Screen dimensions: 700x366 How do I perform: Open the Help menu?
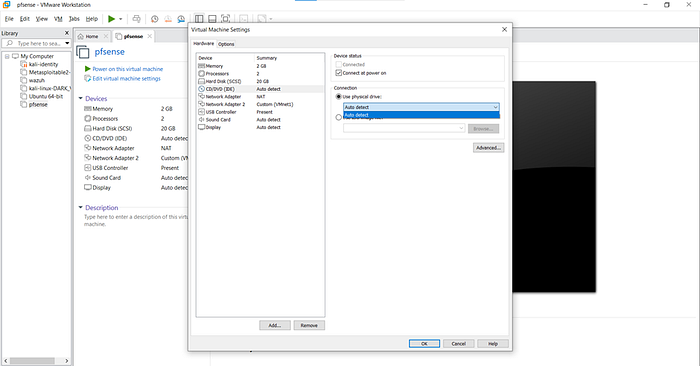click(x=92, y=19)
